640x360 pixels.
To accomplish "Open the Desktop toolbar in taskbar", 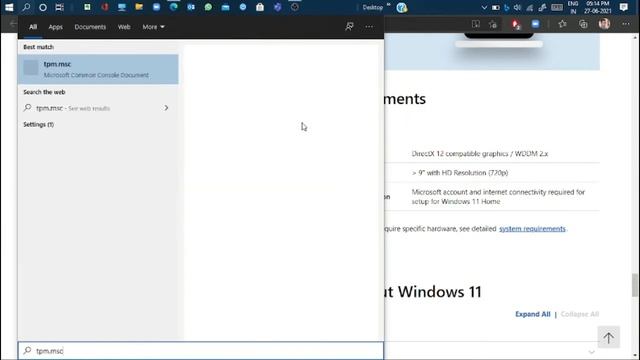I will tap(373, 7).
